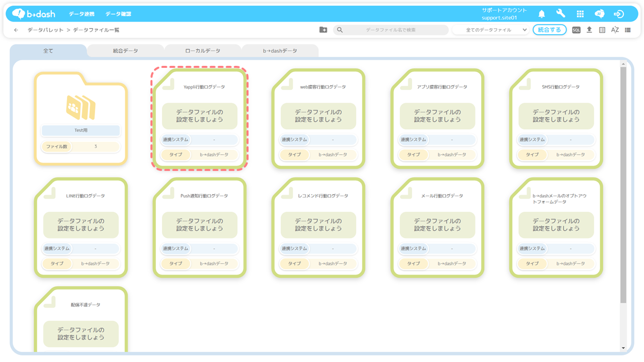The width and height of the screenshot is (644, 362).
Task: Switch to the ローカルデータ tab
Action: click(203, 51)
